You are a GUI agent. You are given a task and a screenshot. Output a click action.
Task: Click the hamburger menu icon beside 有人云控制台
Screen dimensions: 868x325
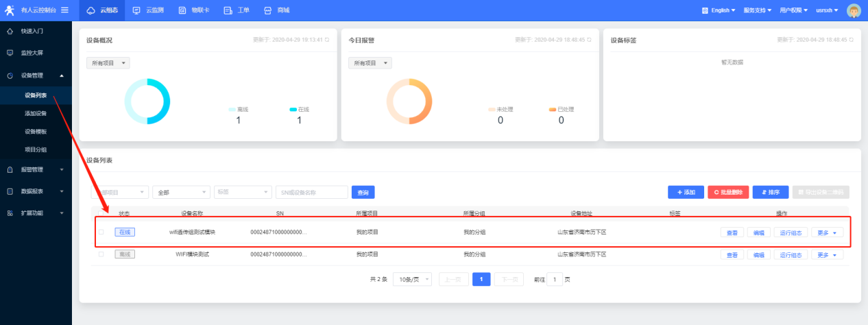pos(64,10)
